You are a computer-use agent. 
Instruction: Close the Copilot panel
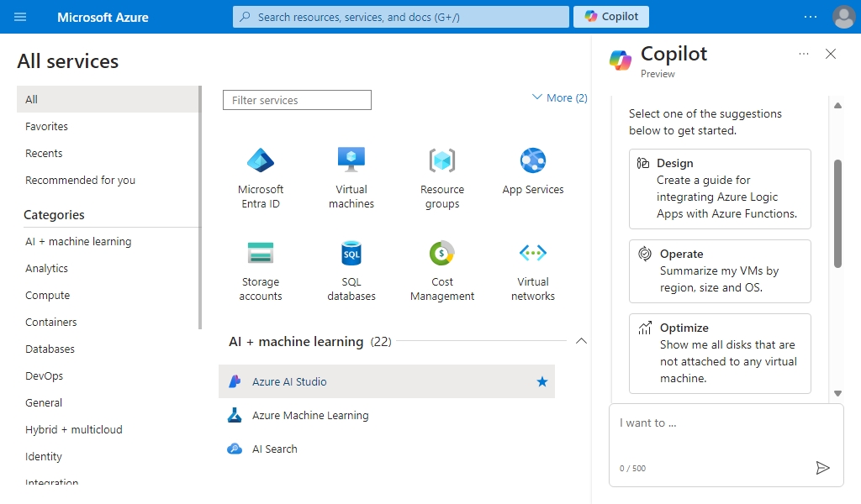coord(831,54)
